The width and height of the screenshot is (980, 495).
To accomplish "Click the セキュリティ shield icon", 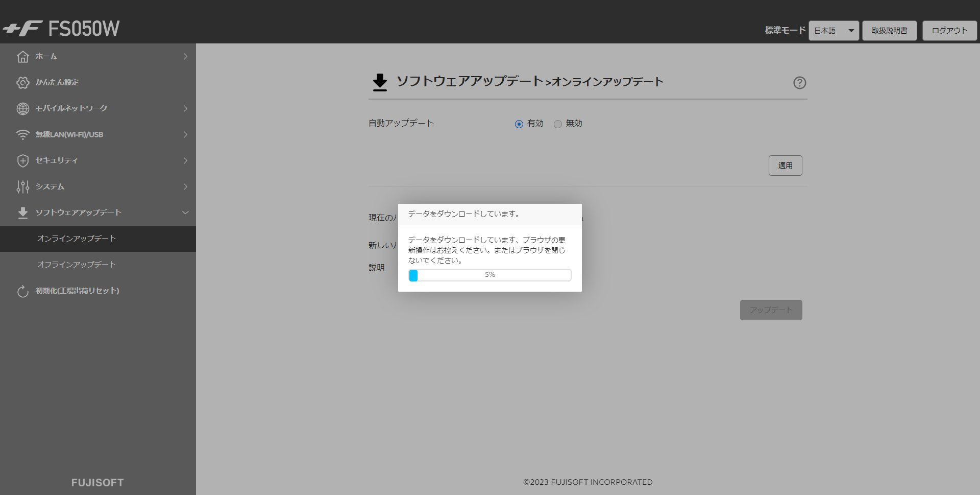I will tap(23, 161).
